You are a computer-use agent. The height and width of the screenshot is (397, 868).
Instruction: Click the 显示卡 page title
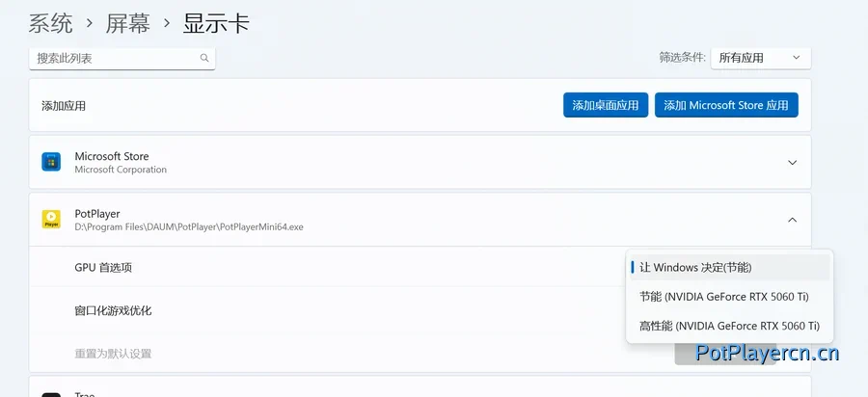click(216, 24)
